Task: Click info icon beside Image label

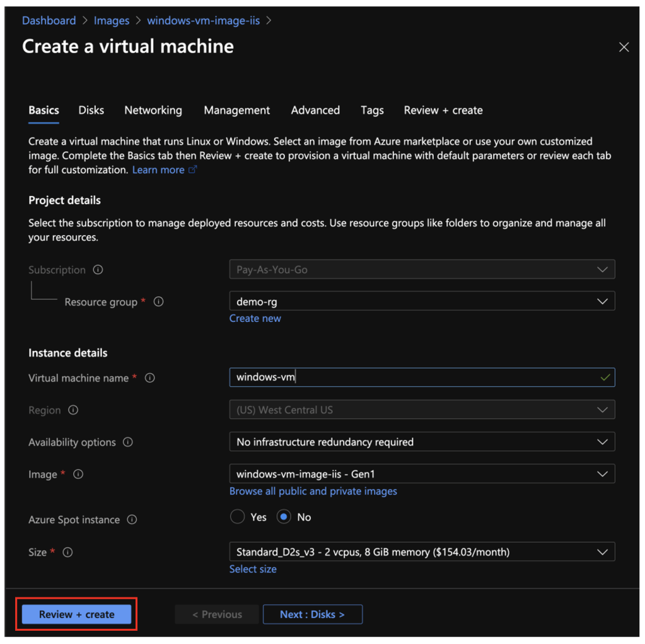Action: click(x=78, y=474)
